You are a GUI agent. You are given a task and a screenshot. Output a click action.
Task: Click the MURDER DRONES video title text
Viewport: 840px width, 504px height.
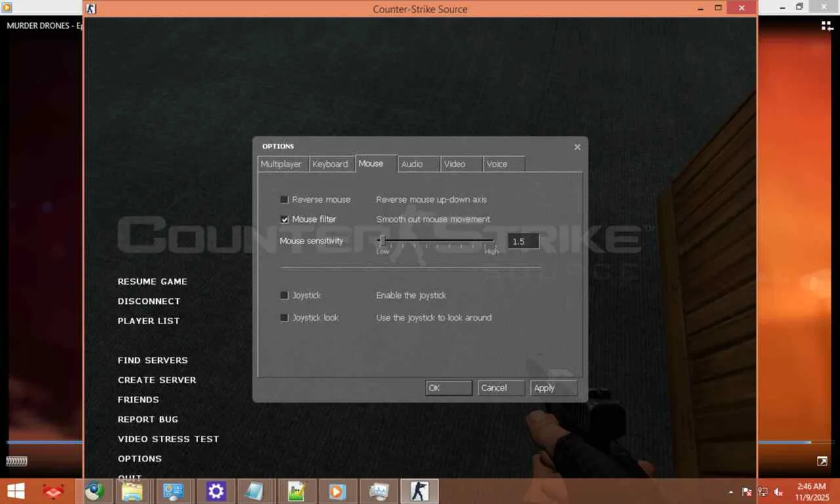tap(44, 26)
